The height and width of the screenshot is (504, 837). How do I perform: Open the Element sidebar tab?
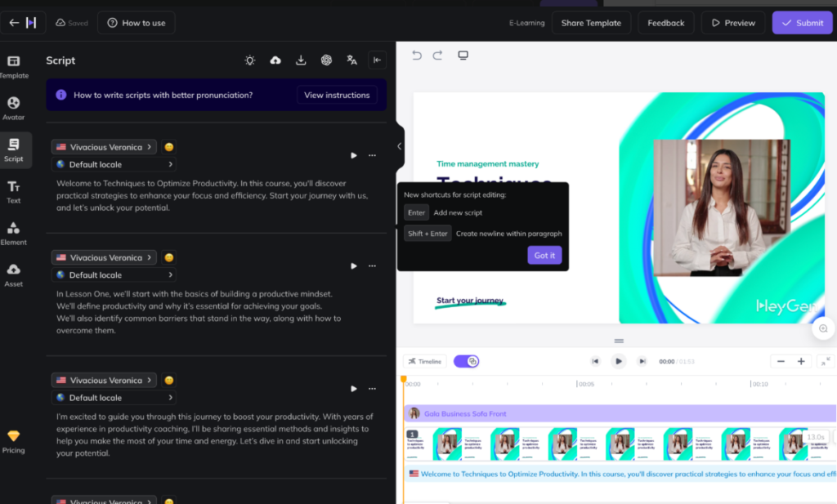pyautogui.click(x=14, y=234)
